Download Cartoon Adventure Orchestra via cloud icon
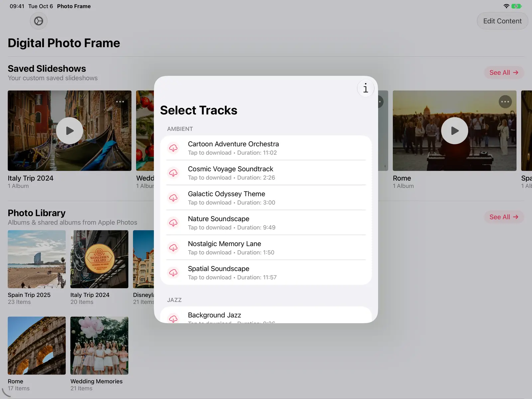Viewport: 532px width, 399px height. click(x=173, y=148)
